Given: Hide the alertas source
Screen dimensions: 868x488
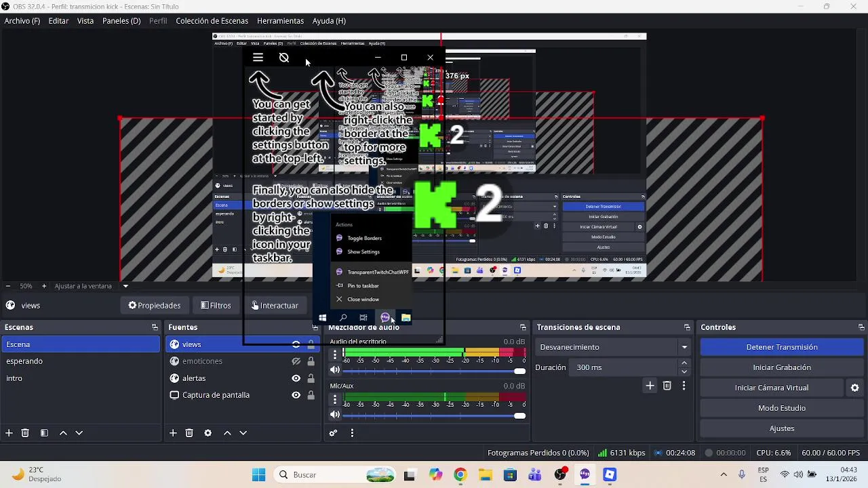Looking at the screenshot, I should coord(296,378).
